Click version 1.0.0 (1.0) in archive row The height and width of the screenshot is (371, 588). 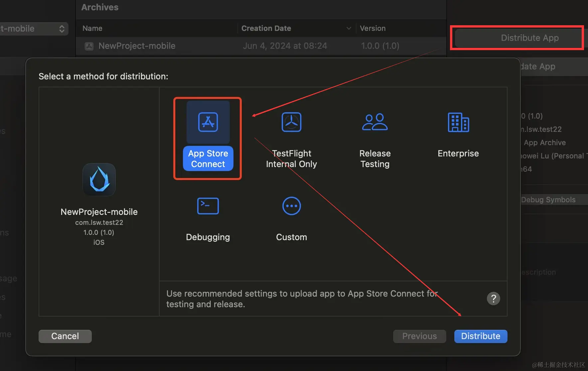(380, 46)
